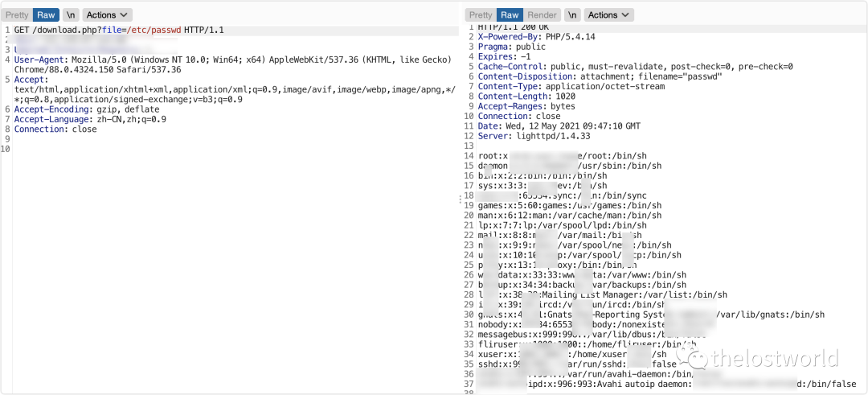The image size is (868, 395).
Task: Click the games:x:5:60 passwd entry
Action: click(x=570, y=206)
